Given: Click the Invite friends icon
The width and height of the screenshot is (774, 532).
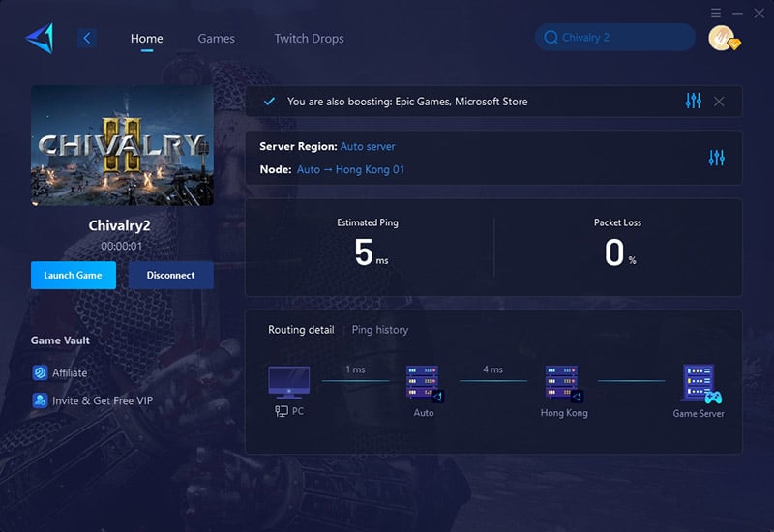Looking at the screenshot, I should [40, 400].
